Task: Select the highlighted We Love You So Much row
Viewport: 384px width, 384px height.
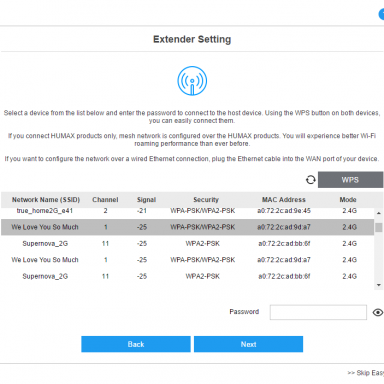Action: [x=187, y=227]
